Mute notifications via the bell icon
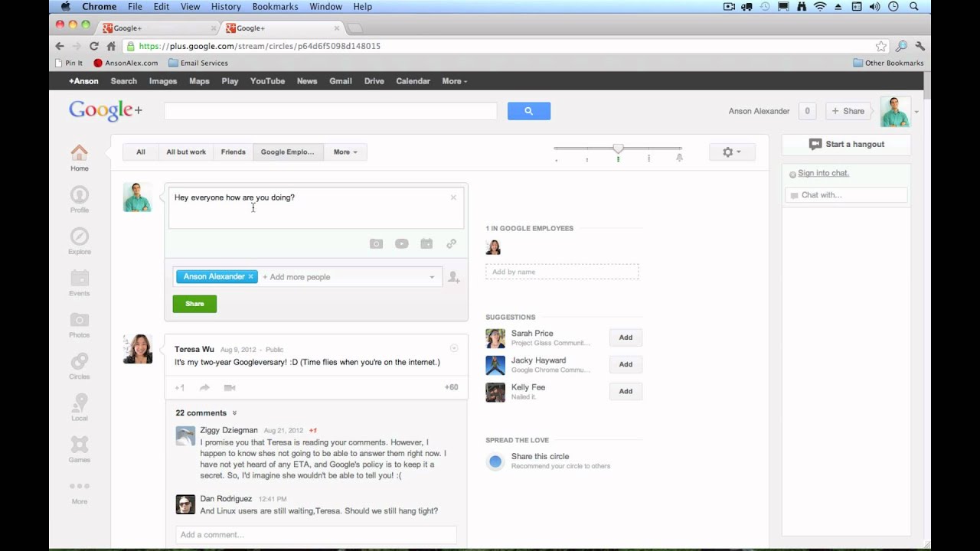Viewport: 980px width, 551px height. 680,156
